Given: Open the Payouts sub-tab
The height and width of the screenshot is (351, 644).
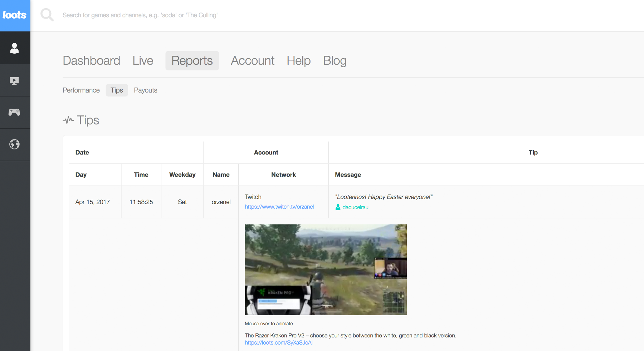Looking at the screenshot, I should pyautogui.click(x=146, y=90).
